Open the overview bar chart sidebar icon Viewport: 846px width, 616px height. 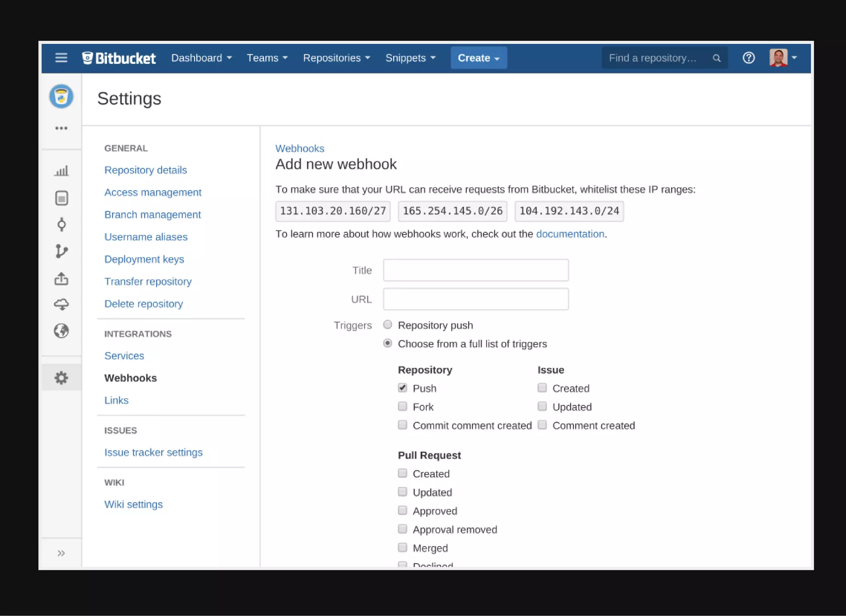61,171
